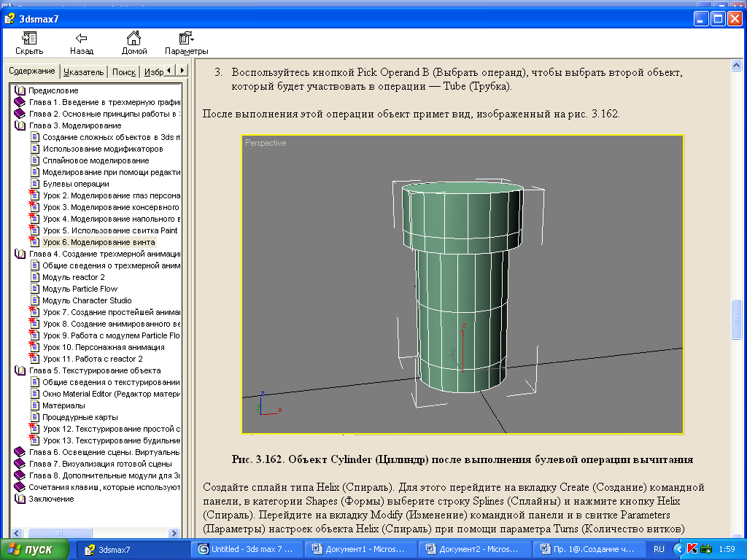
Task: Click the page icon of Урок 11
Action: point(34,359)
